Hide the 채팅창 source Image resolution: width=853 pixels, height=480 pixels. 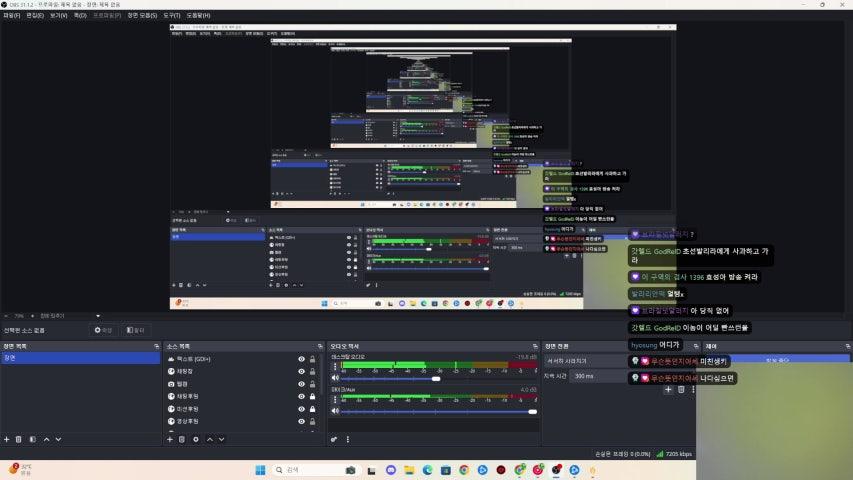[301, 371]
